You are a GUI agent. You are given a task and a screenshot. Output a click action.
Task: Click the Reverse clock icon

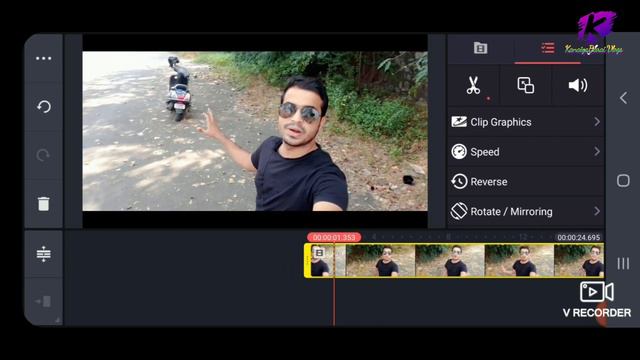coord(459,181)
